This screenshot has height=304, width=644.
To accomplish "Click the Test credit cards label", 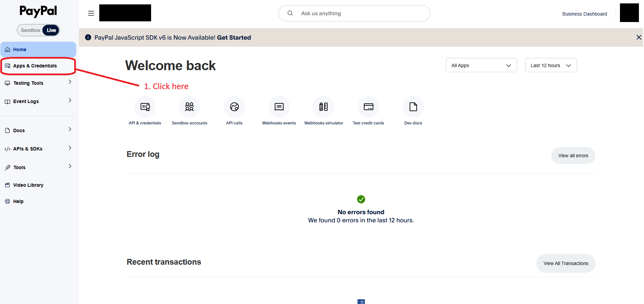I will click(369, 123).
